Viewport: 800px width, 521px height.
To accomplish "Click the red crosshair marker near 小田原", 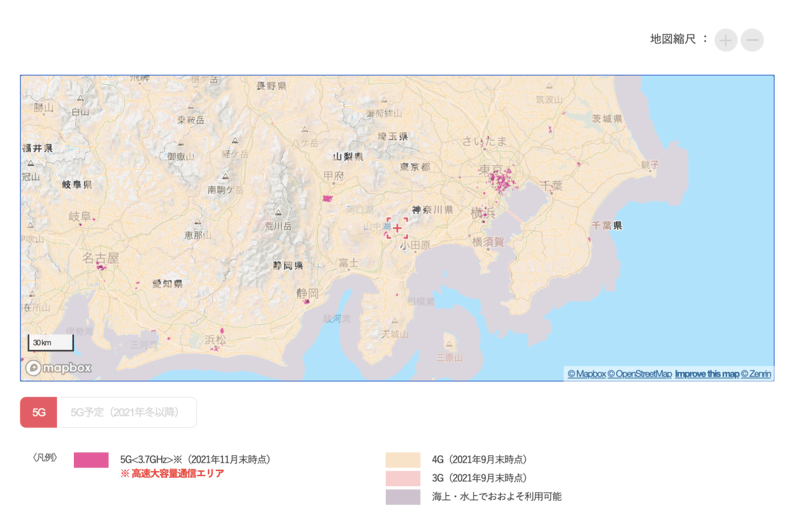I will [397, 228].
